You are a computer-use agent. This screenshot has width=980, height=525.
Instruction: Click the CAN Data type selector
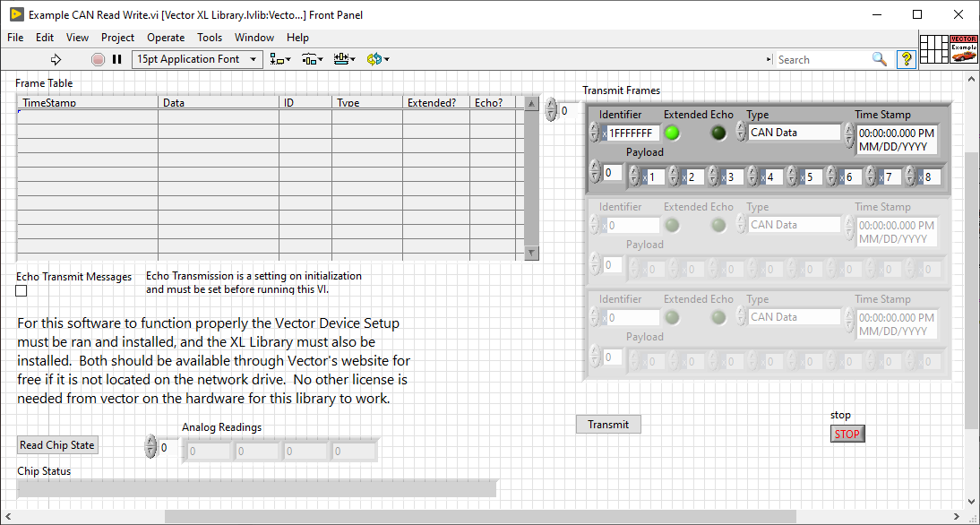click(x=795, y=133)
